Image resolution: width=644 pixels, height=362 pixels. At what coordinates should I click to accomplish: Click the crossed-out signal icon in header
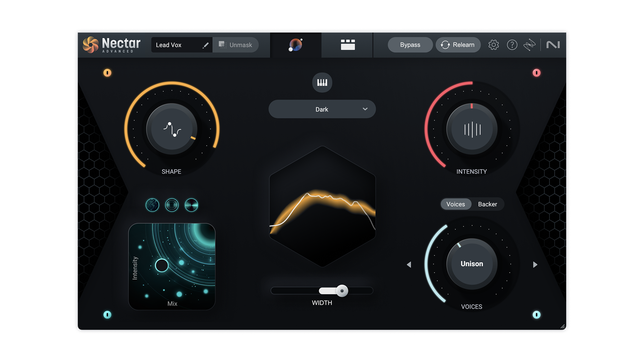529,45
